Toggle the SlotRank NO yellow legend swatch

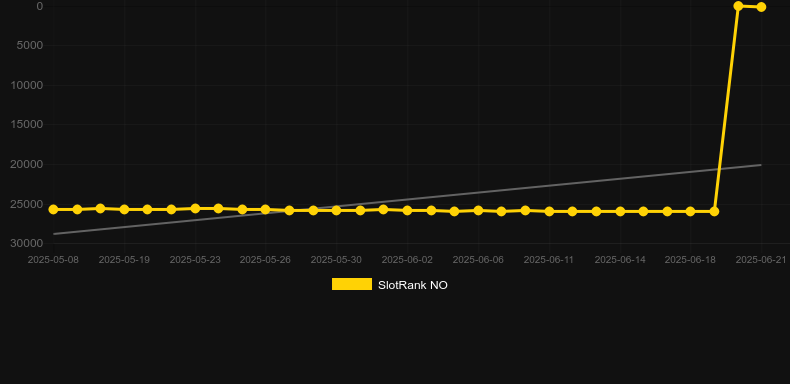click(352, 284)
